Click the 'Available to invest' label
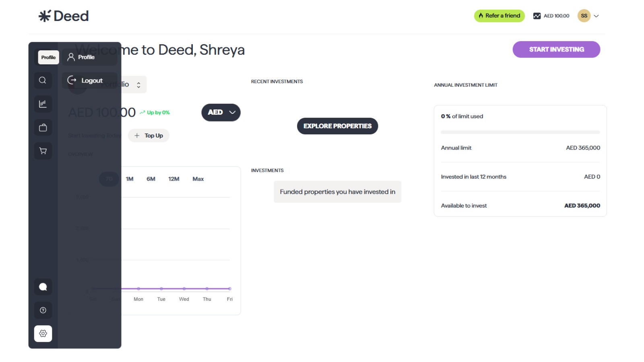644x362 pixels. coord(464,206)
